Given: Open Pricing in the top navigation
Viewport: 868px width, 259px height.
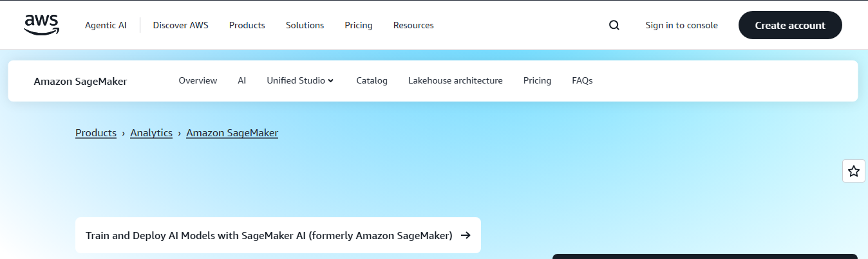Looking at the screenshot, I should tap(359, 25).
